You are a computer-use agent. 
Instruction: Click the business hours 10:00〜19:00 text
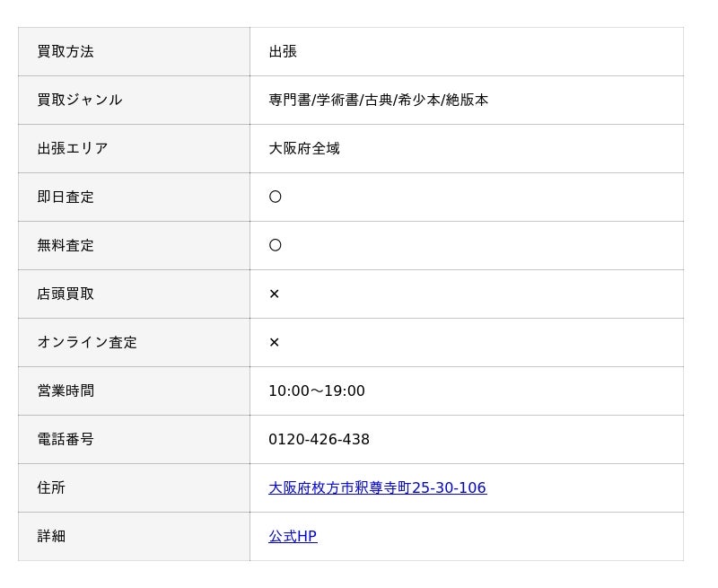[x=316, y=391]
